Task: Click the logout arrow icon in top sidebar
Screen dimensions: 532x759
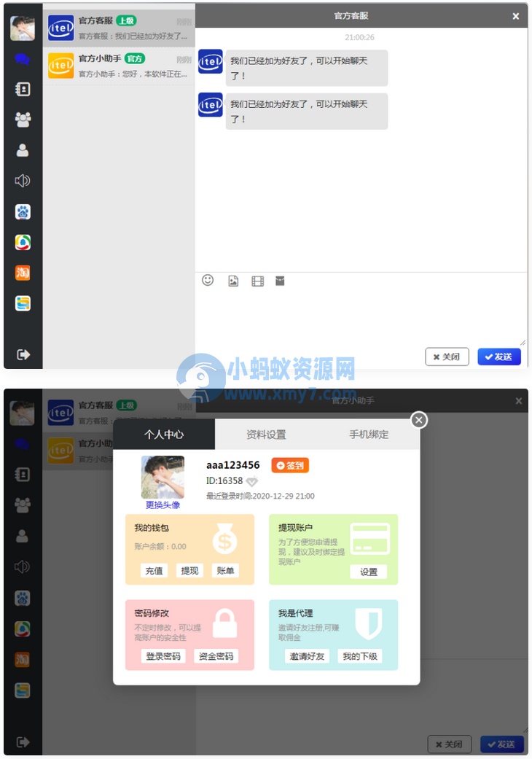Action: [23, 355]
